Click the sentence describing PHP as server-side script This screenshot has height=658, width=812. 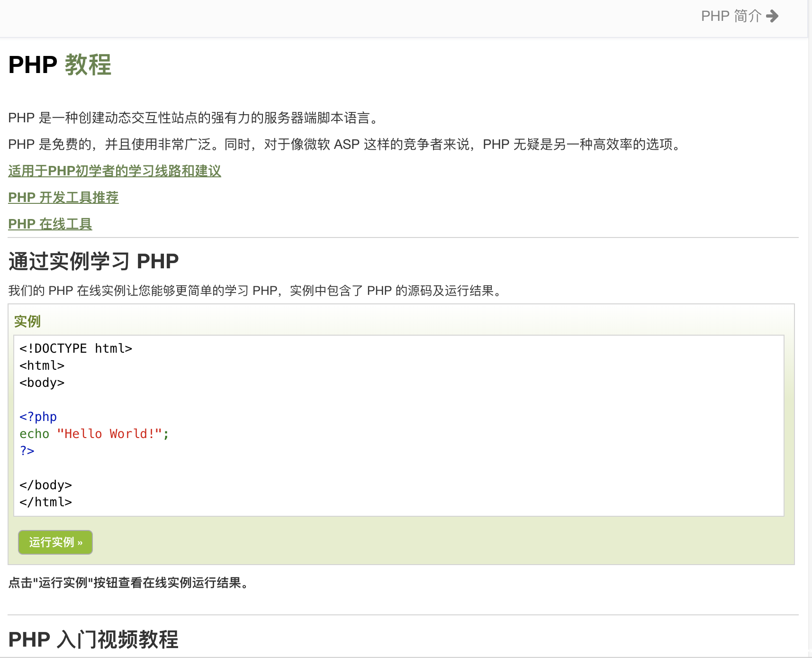click(x=194, y=118)
